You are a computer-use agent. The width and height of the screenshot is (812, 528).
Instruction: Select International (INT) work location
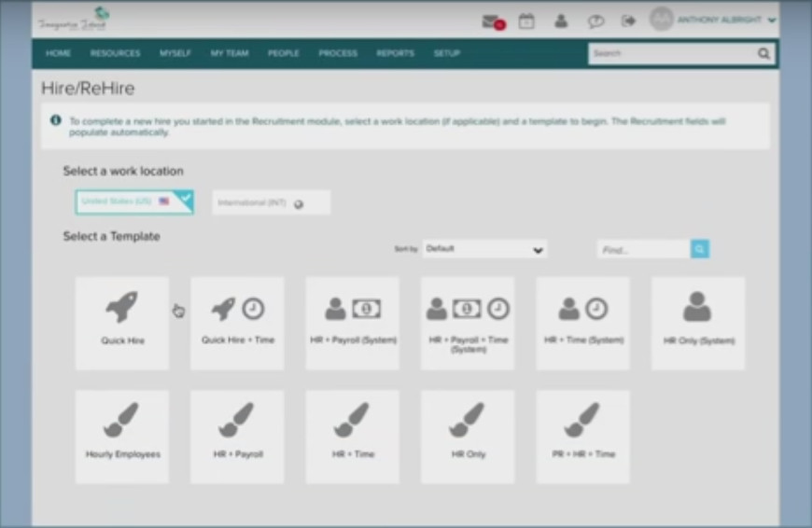(x=271, y=203)
